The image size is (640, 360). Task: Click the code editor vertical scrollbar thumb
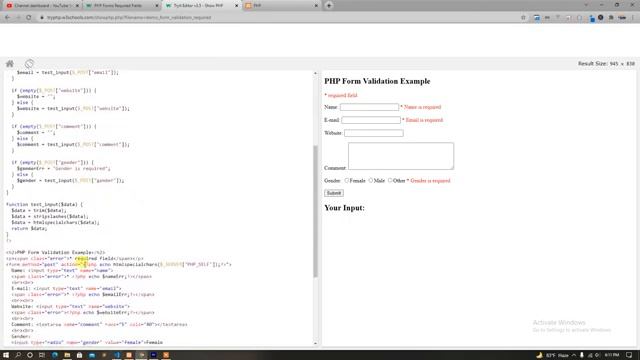pyautogui.click(x=315, y=211)
